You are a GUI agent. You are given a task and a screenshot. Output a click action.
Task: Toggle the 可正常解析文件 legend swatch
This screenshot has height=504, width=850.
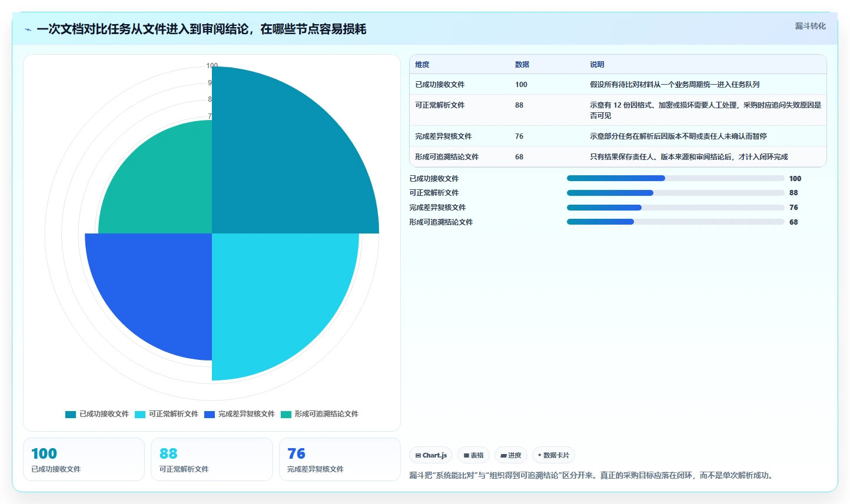[x=140, y=414]
